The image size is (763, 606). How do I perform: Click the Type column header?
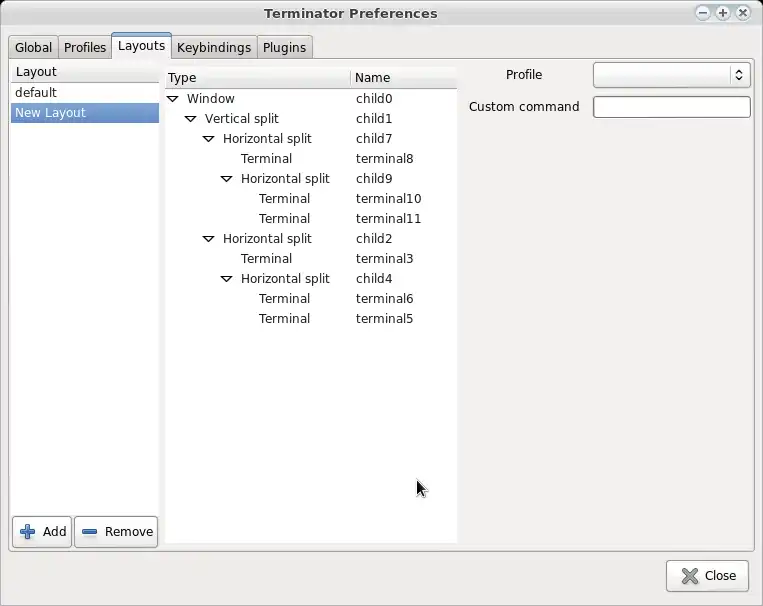[257, 78]
